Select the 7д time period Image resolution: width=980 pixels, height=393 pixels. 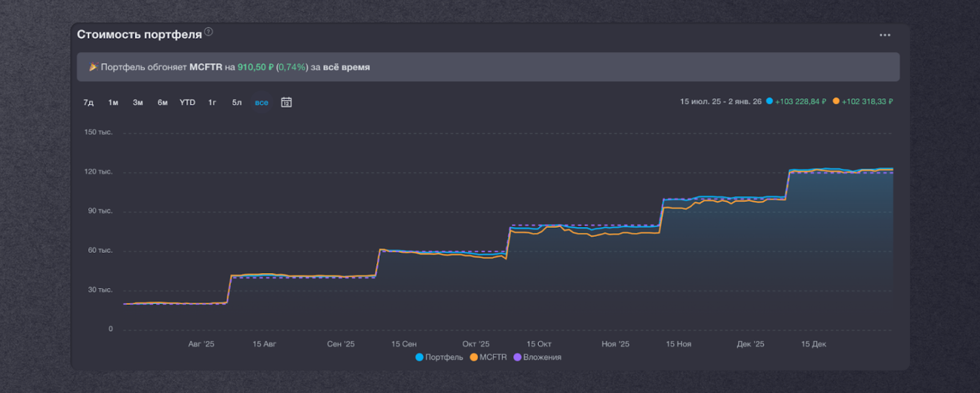point(88,102)
